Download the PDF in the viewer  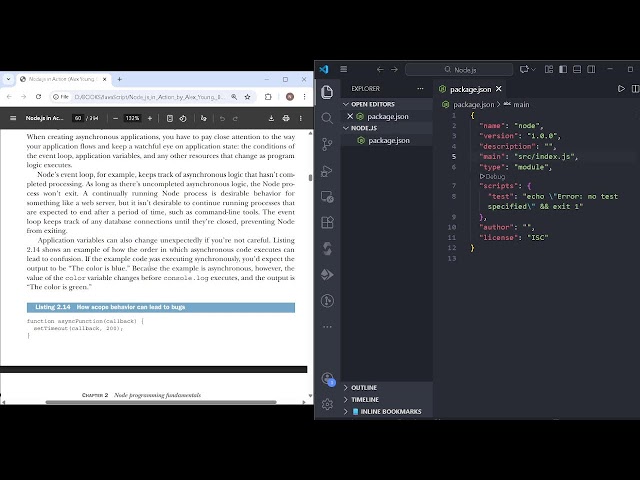tap(271, 118)
